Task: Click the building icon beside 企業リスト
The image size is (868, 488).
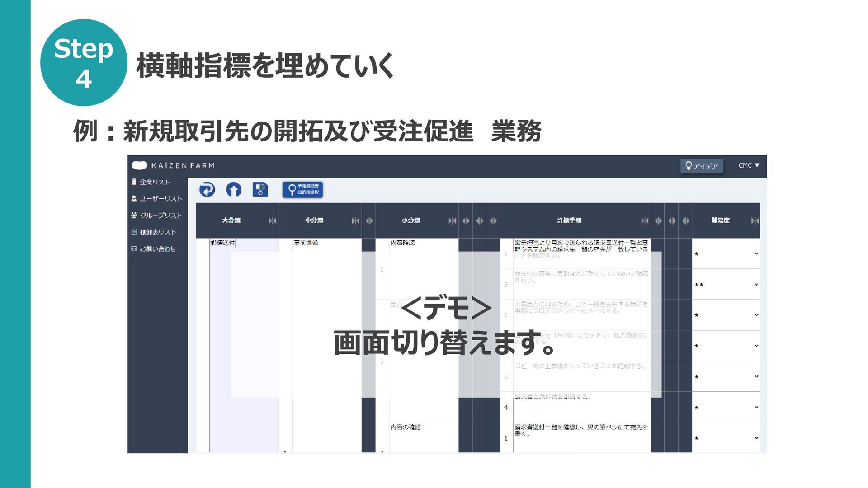Action: [x=134, y=182]
